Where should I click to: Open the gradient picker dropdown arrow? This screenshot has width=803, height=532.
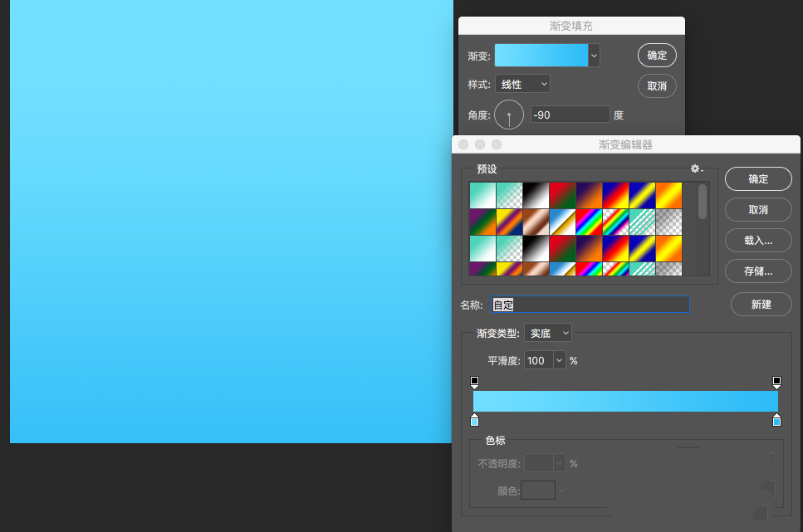(x=594, y=56)
